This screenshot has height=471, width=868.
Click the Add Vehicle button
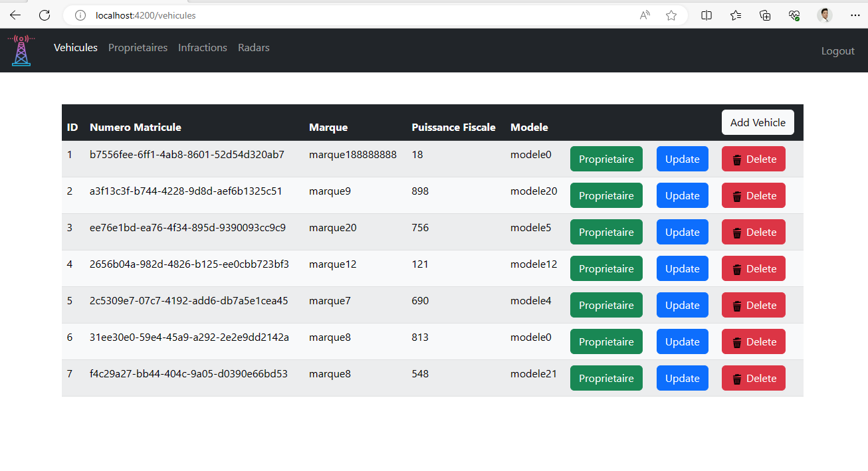(757, 122)
